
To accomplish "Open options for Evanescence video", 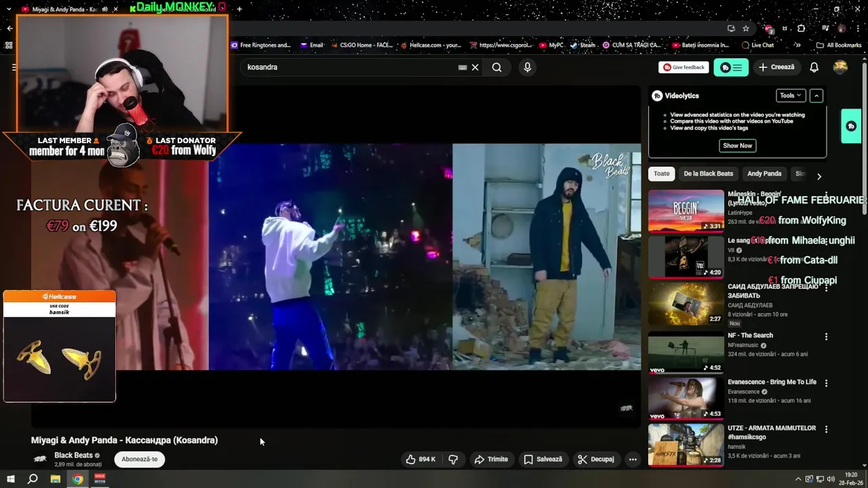I will 826,383.
